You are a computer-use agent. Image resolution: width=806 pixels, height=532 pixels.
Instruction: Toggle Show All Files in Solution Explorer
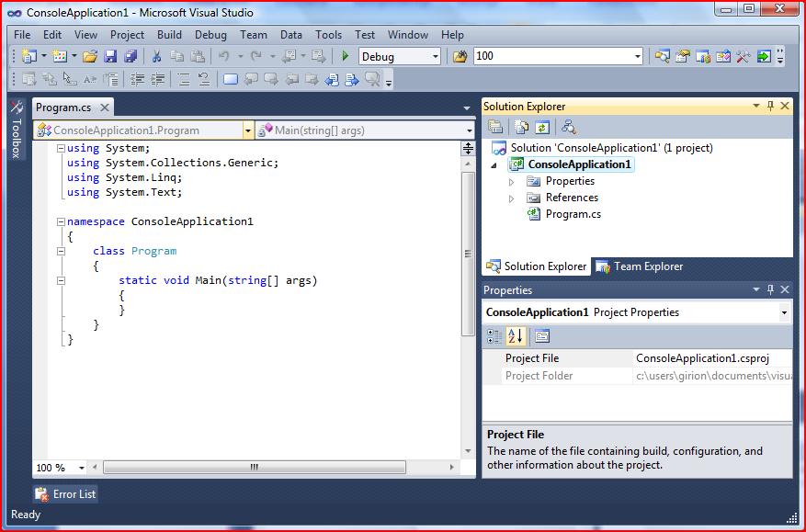click(522, 127)
